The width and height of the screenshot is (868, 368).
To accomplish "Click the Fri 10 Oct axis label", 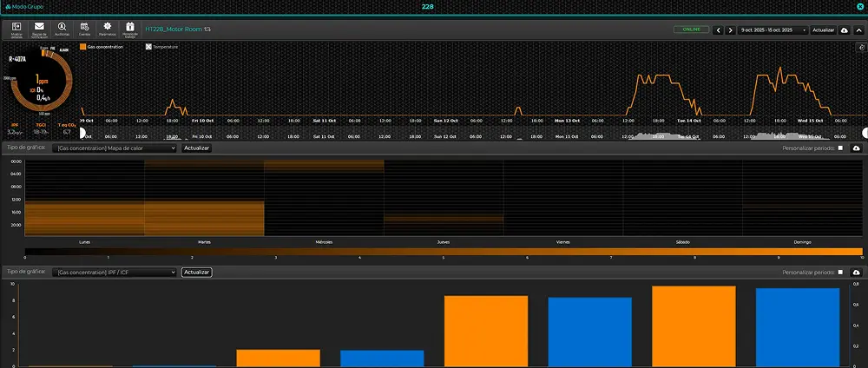I will click(202, 120).
